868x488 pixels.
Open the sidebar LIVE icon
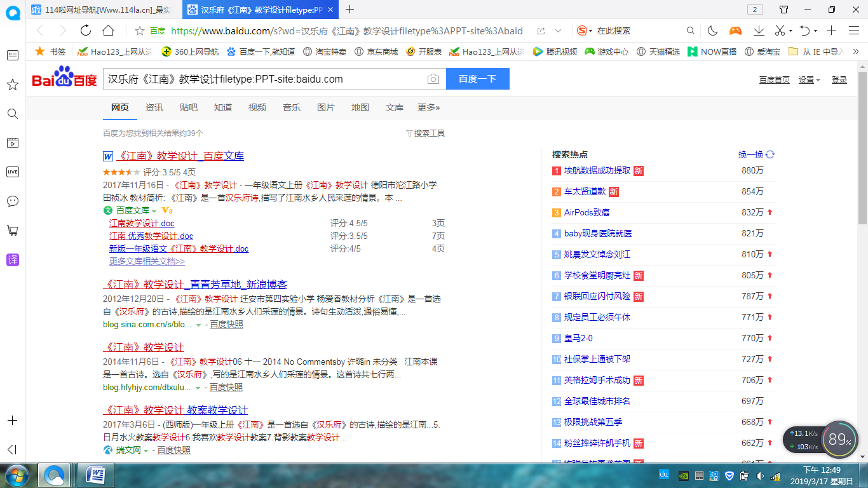[12, 172]
